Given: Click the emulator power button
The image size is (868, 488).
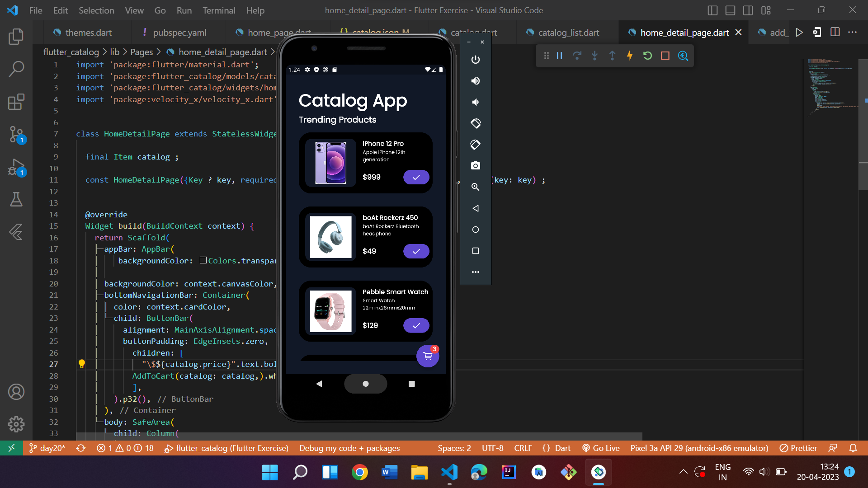Looking at the screenshot, I should click(476, 60).
